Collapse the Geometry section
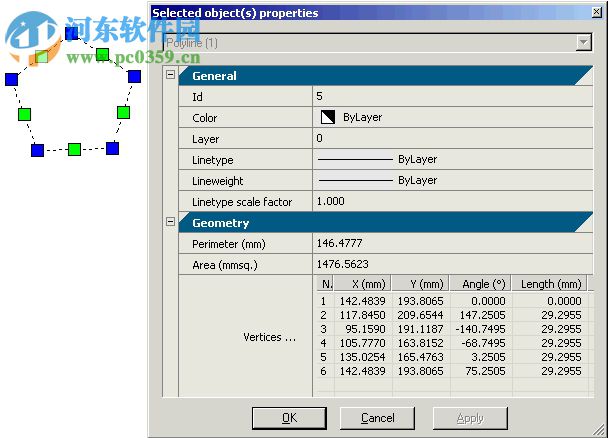This screenshot has width=609, height=438. pos(171,222)
